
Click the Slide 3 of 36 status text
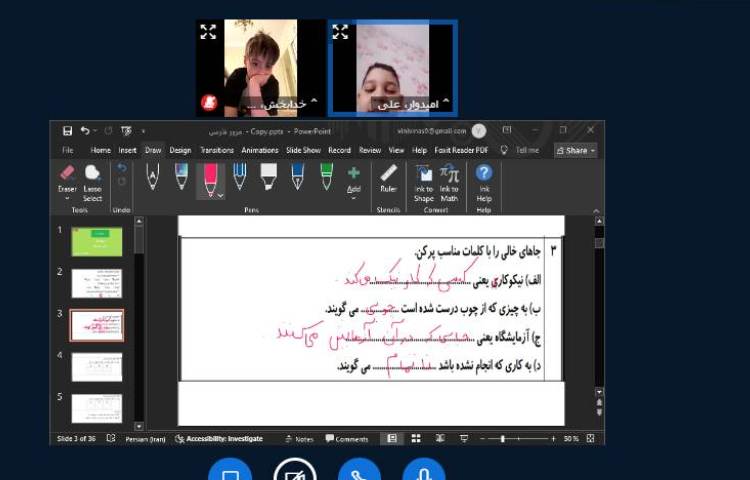click(x=76, y=438)
